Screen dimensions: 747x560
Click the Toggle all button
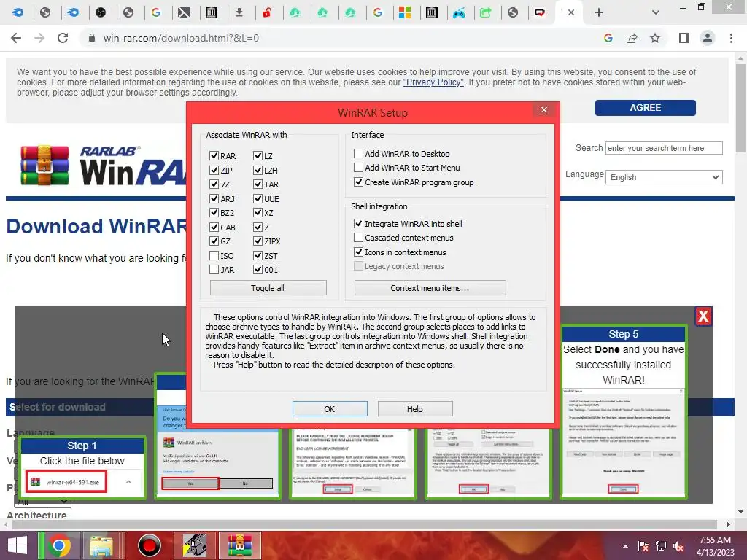[268, 287]
